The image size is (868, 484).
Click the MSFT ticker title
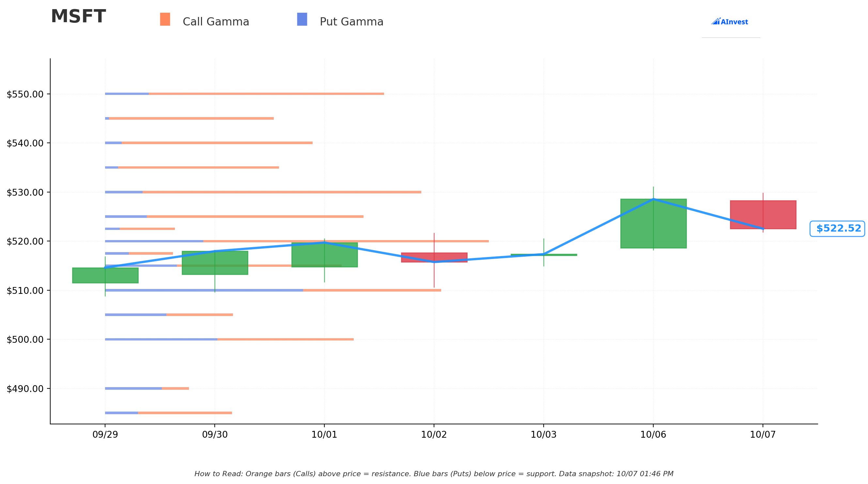78,17
